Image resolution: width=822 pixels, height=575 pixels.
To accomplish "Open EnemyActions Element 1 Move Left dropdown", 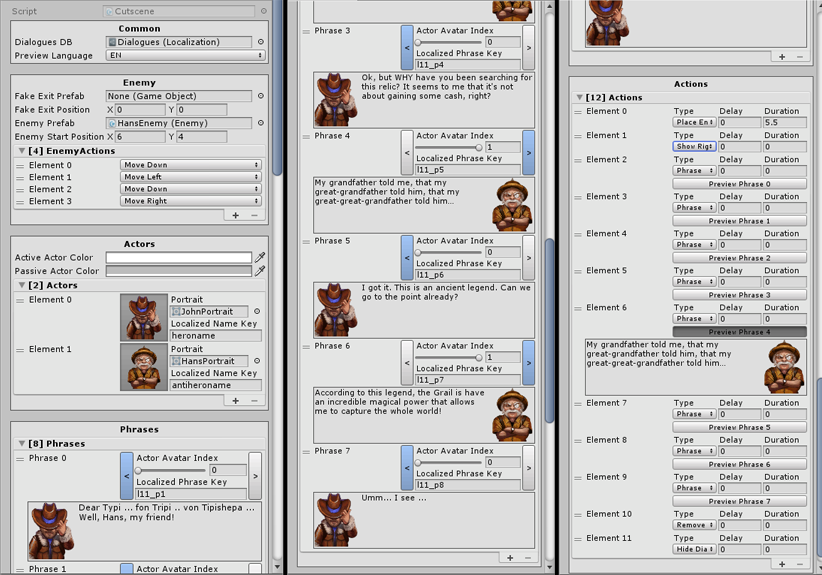I will pyautogui.click(x=191, y=177).
